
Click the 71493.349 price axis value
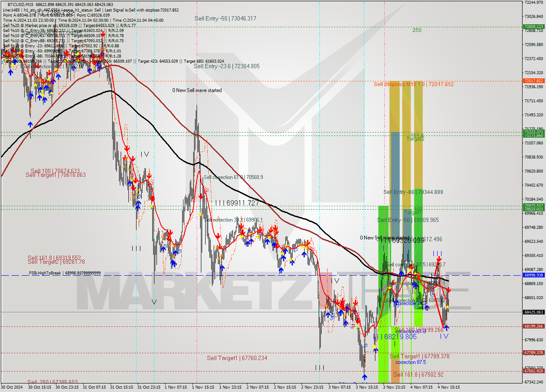[534, 115]
